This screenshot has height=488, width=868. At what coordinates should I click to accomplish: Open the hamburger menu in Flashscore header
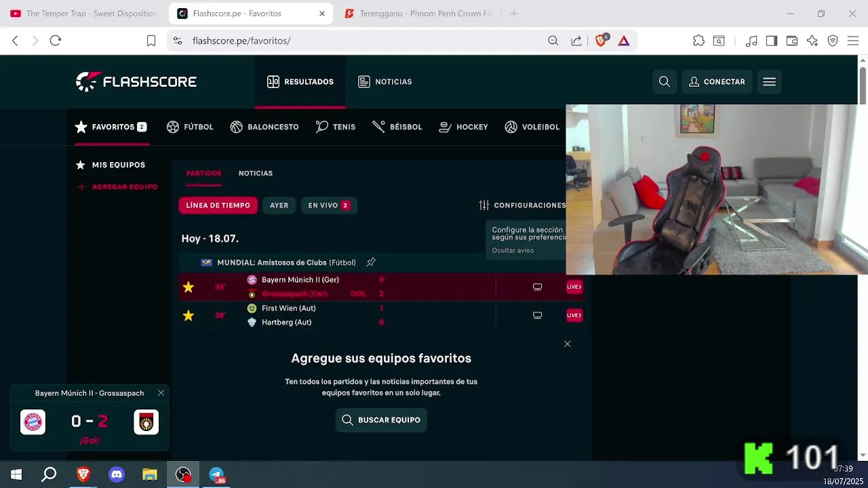point(769,82)
